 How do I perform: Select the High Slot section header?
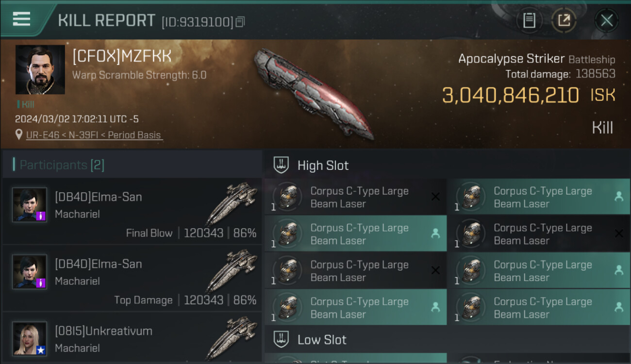[447, 165]
